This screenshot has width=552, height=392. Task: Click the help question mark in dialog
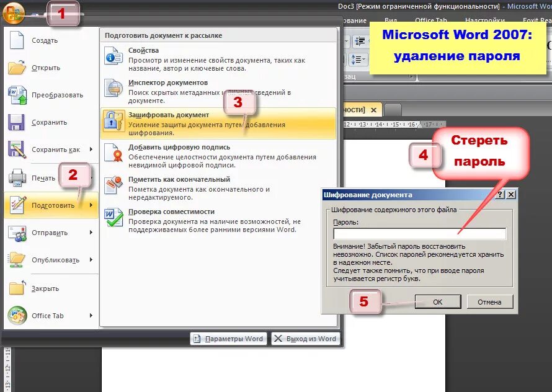[x=500, y=194]
